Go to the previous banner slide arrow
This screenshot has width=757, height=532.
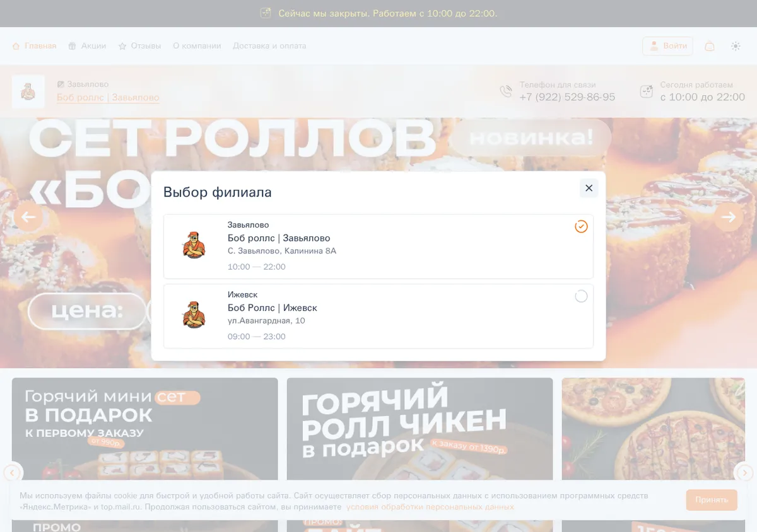coord(28,217)
